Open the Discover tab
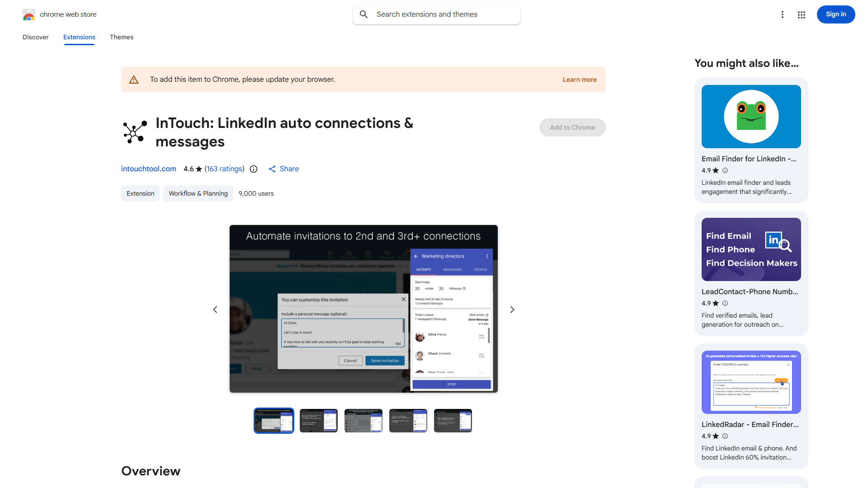The image size is (868, 488). click(x=35, y=37)
